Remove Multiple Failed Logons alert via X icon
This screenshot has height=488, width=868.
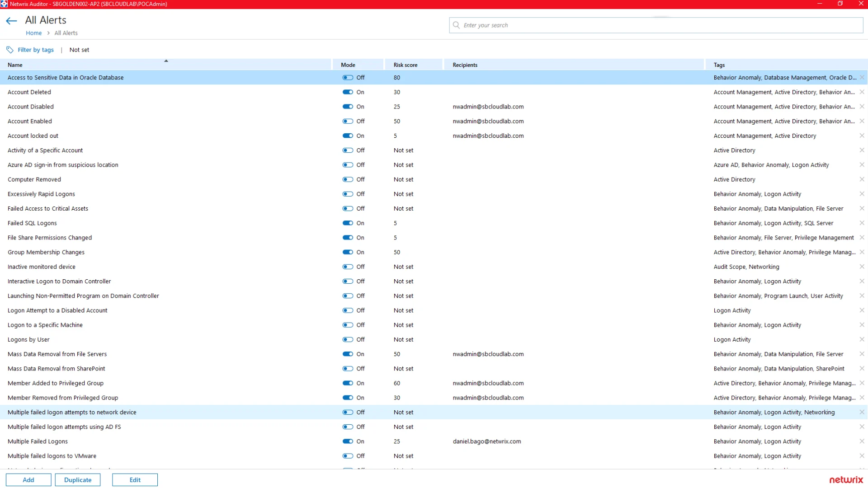click(x=862, y=441)
